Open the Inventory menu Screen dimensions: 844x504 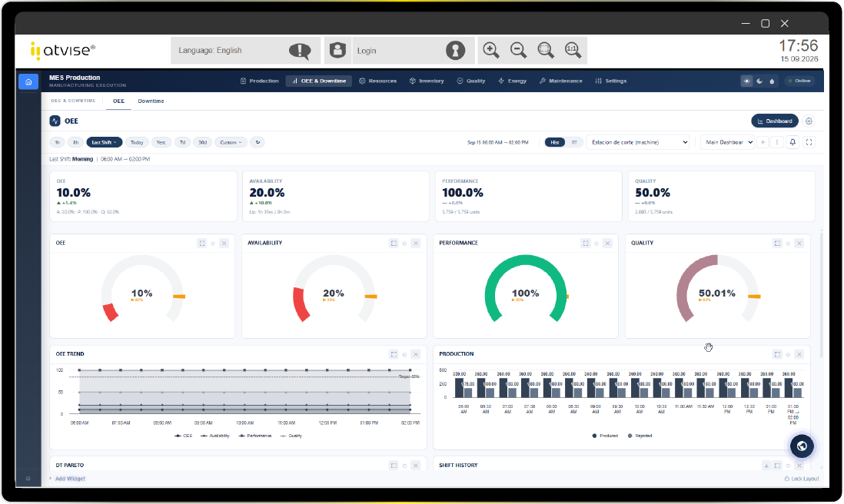point(427,81)
